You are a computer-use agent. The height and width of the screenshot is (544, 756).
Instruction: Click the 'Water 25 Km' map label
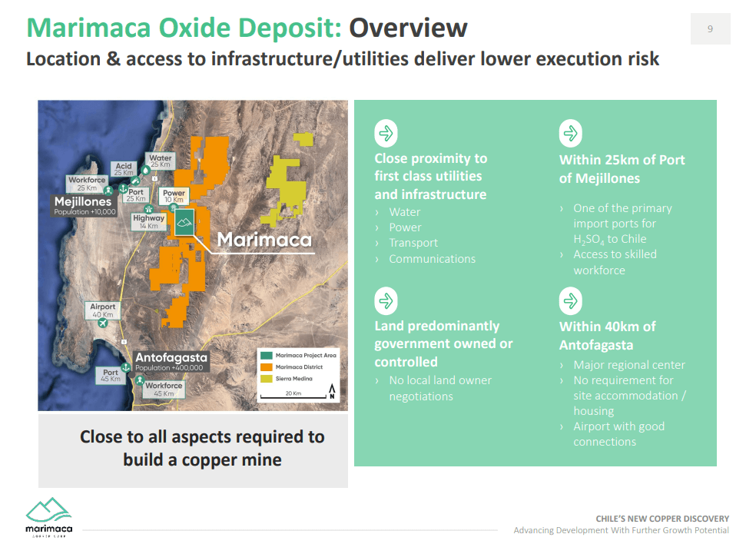tap(160, 161)
